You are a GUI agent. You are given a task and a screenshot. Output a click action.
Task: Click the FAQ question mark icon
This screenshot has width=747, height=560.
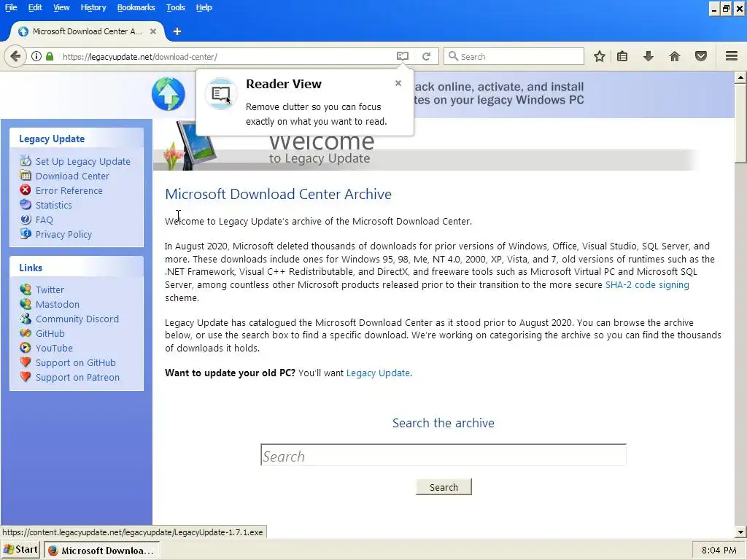coord(26,219)
